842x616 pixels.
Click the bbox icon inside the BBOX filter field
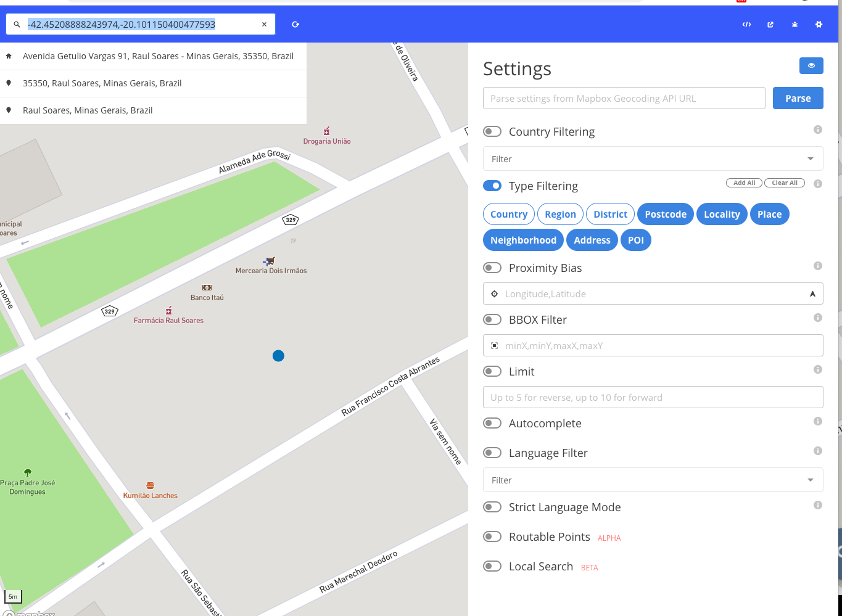coord(494,345)
